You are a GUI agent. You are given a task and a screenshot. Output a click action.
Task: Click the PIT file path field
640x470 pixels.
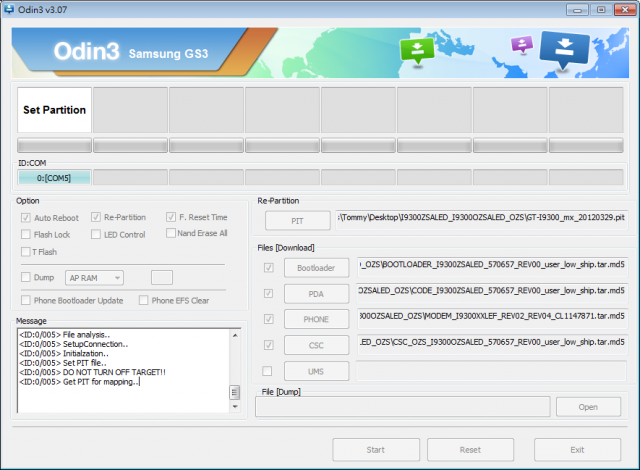click(481, 220)
